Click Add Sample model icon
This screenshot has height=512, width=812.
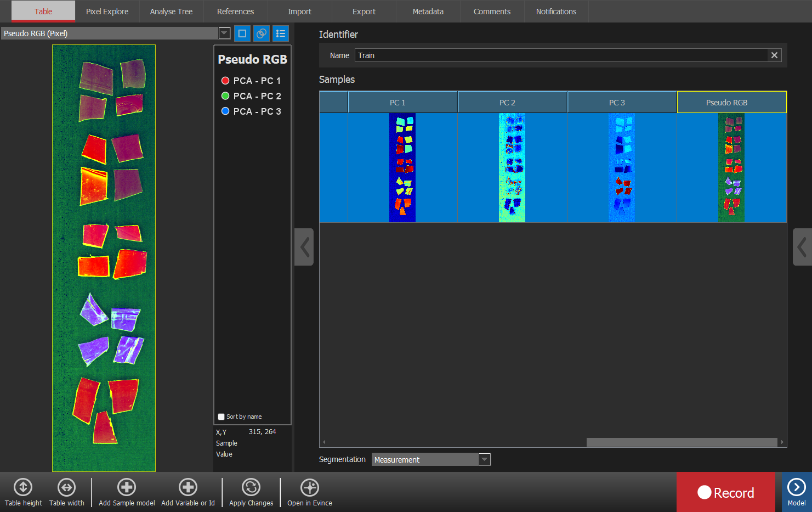point(127,487)
